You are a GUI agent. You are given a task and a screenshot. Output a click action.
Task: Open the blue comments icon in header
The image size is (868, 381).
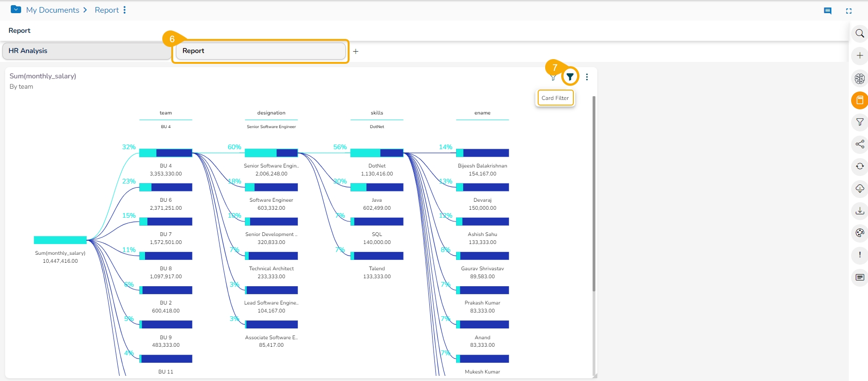[x=828, y=11]
